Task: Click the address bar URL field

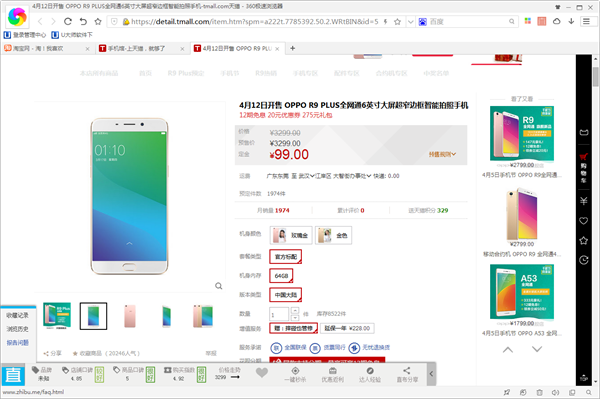Action: [x=254, y=22]
